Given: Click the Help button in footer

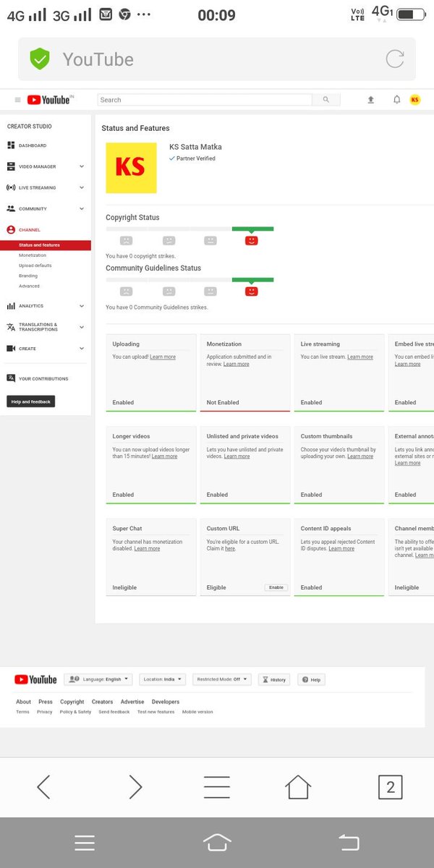Looking at the screenshot, I should [312, 679].
